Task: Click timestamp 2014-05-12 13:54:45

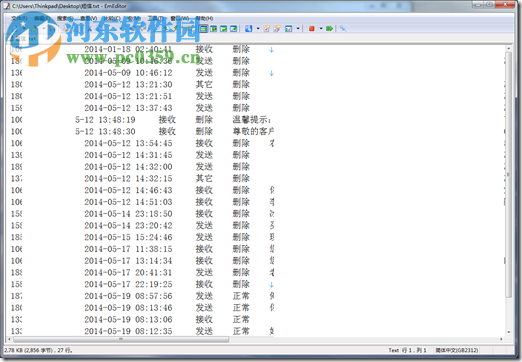Action: [128, 143]
